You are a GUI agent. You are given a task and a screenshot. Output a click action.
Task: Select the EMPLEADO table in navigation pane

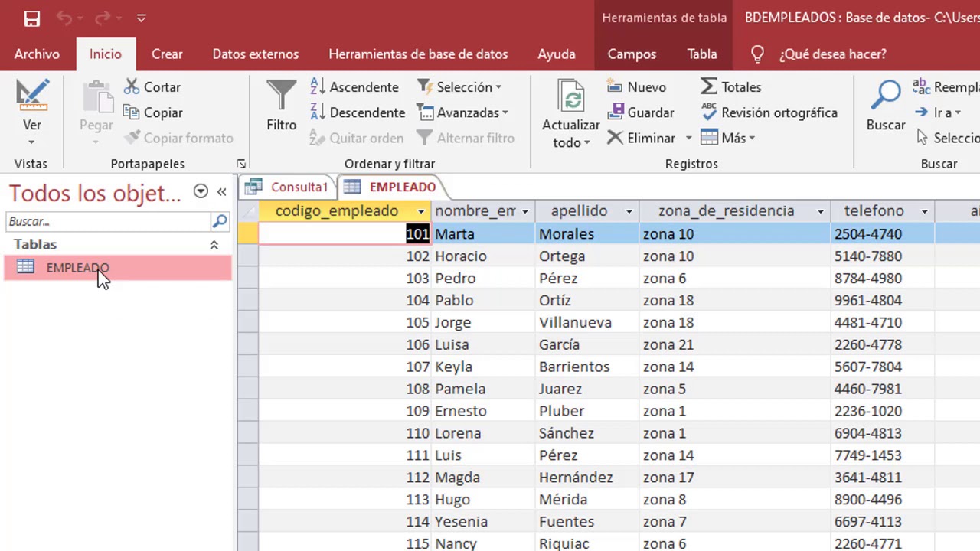(118, 268)
